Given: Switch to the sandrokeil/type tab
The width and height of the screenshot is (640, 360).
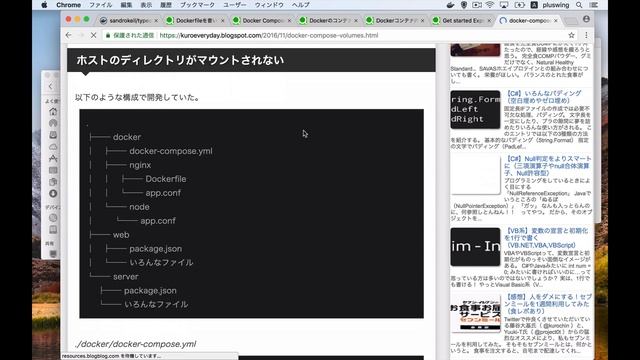Looking at the screenshot, I should [x=129, y=20].
